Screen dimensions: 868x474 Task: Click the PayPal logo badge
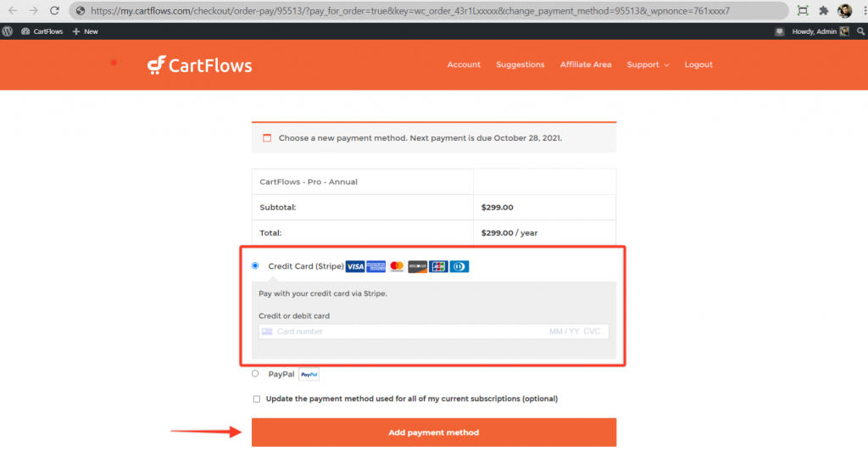coord(309,374)
